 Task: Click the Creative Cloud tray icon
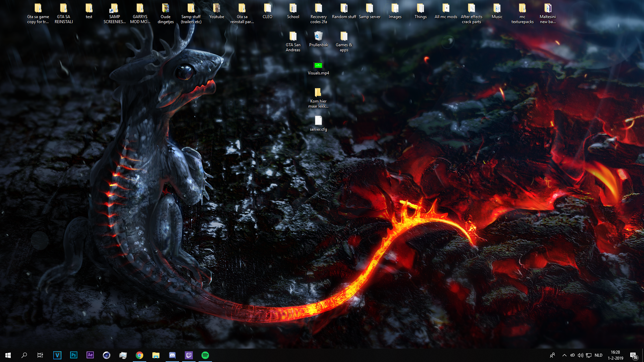[x=573, y=355]
